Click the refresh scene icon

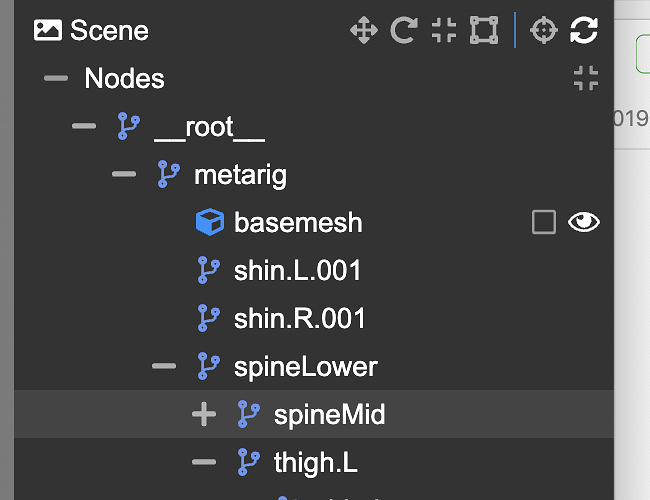click(x=583, y=30)
